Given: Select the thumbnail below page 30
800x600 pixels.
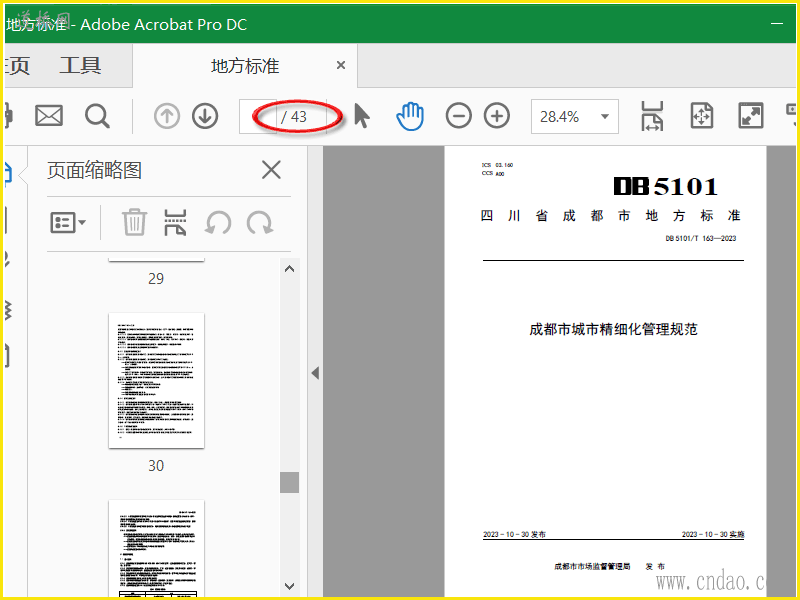Looking at the screenshot, I should [157, 548].
